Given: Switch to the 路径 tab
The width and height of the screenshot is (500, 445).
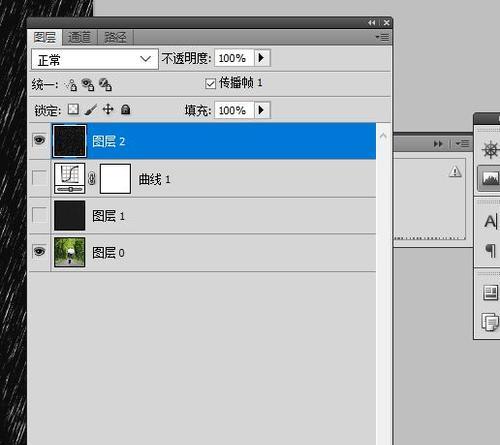Looking at the screenshot, I should coord(115,37).
